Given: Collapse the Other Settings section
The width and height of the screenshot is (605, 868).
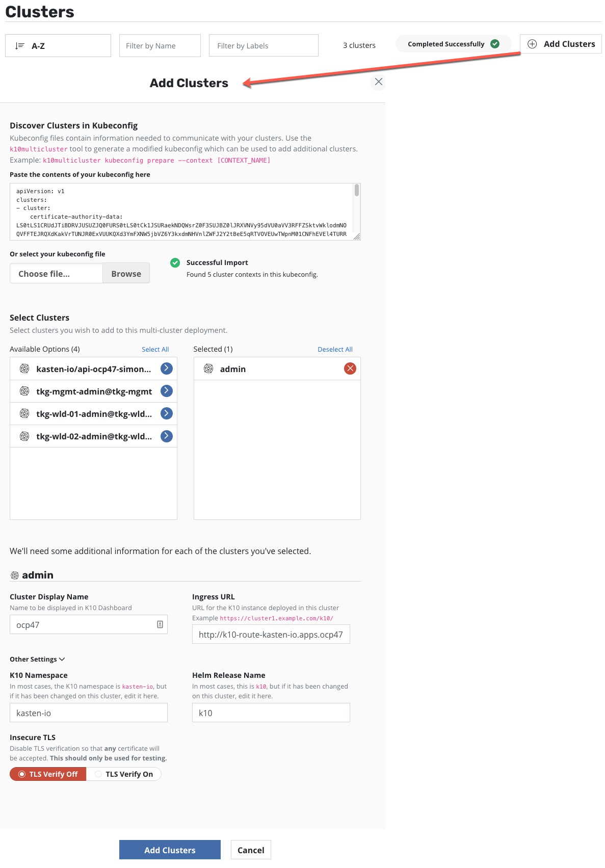Looking at the screenshot, I should [x=37, y=659].
